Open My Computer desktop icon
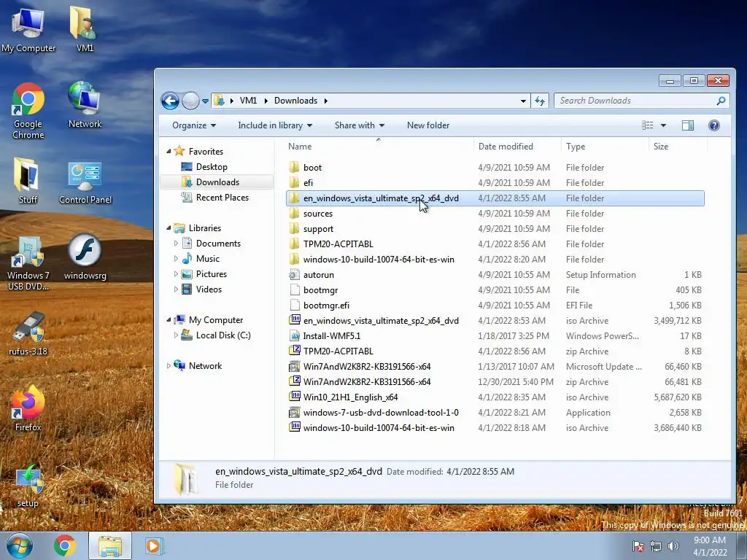Viewport: 747px width, 560px height. (28, 29)
